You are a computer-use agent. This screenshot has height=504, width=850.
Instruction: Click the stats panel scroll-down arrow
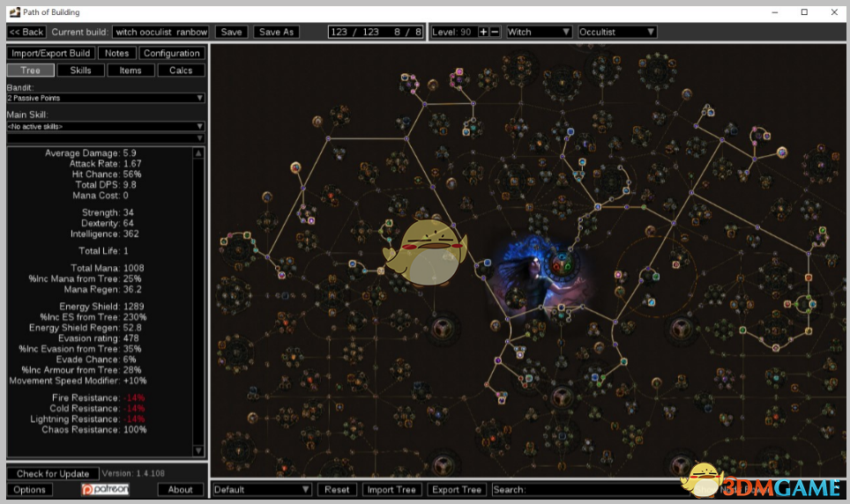click(199, 451)
